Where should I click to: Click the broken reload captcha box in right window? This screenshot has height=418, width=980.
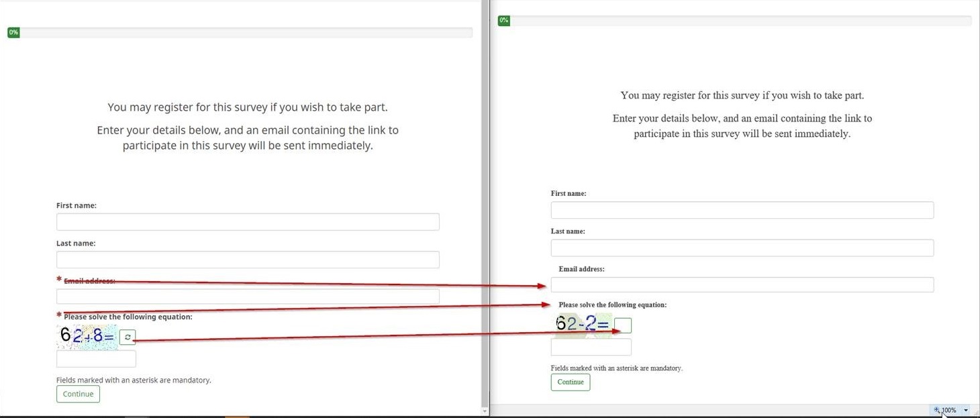click(623, 325)
